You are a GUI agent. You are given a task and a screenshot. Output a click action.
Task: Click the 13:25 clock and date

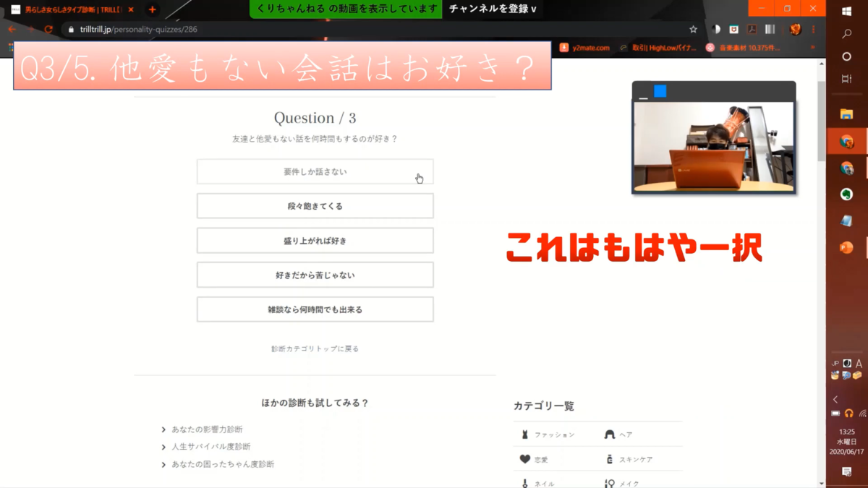(847, 441)
